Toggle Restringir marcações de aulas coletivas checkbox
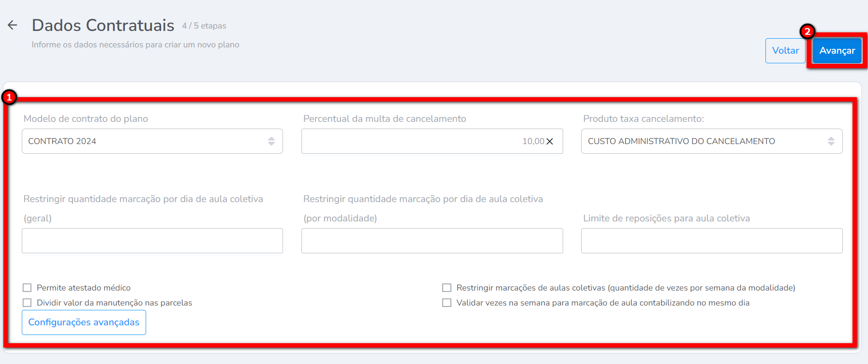The height and width of the screenshot is (364, 868). pyautogui.click(x=447, y=288)
